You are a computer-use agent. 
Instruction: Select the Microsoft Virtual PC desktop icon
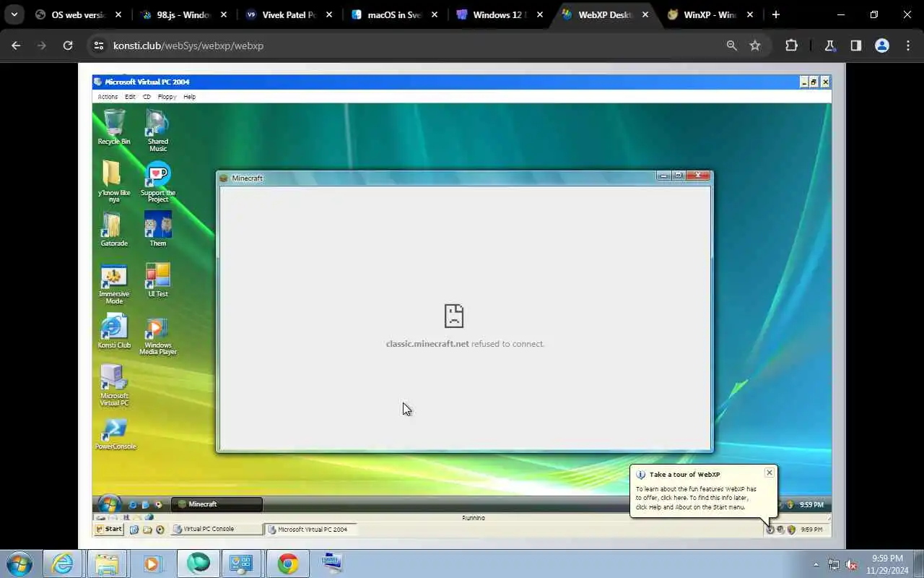[114, 385]
